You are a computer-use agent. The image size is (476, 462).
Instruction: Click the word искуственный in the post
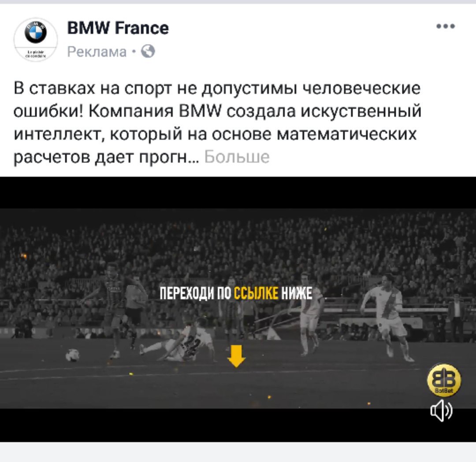(361, 111)
